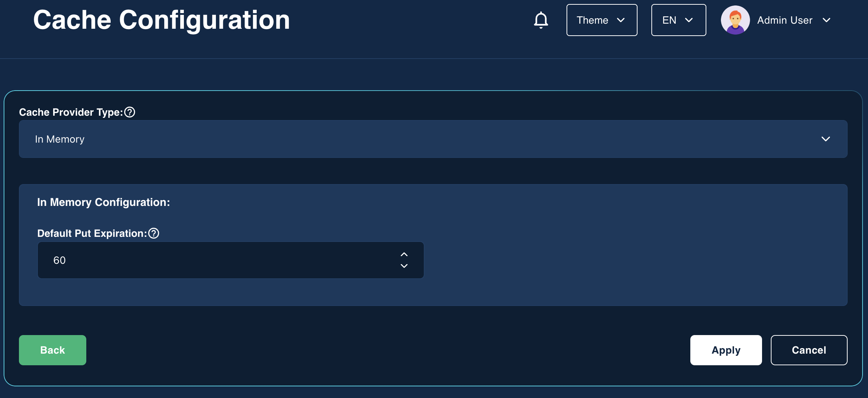Open the Theme dropdown
Screen dimensions: 868x398
click(602, 20)
